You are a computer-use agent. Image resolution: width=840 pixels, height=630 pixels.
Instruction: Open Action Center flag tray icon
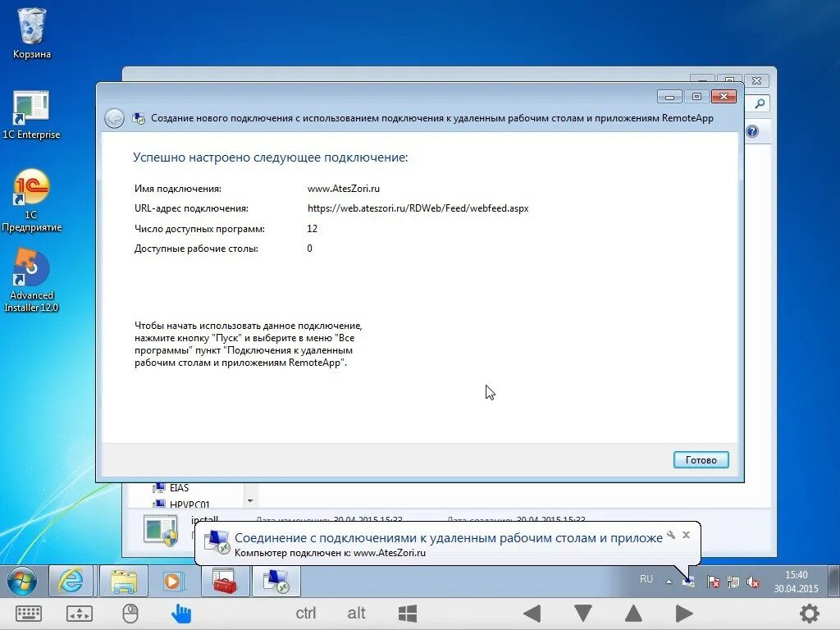pyautogui.click(x=713, y=582)
